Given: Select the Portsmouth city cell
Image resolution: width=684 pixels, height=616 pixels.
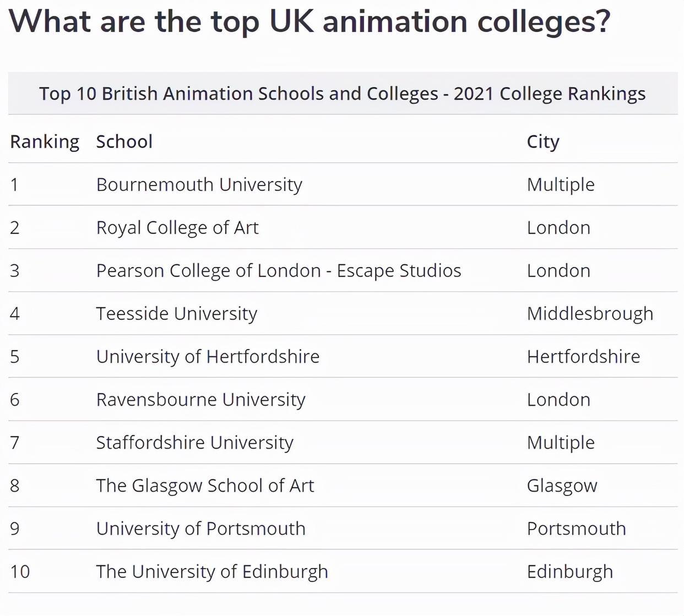Looking at the screenshot, I should [576, 528].
